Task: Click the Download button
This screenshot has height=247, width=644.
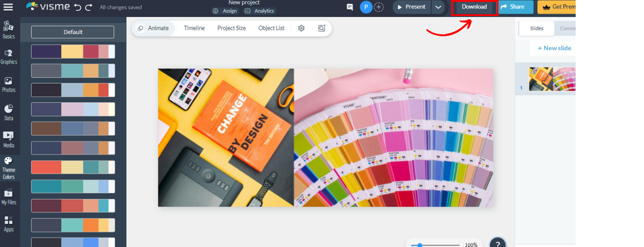Action: tap(474, 7)
